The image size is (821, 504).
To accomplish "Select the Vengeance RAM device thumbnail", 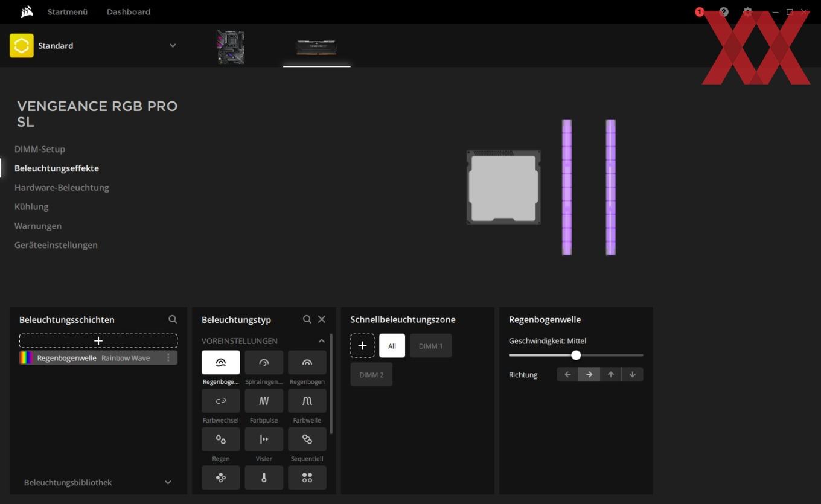I will [x=316, y=46].
